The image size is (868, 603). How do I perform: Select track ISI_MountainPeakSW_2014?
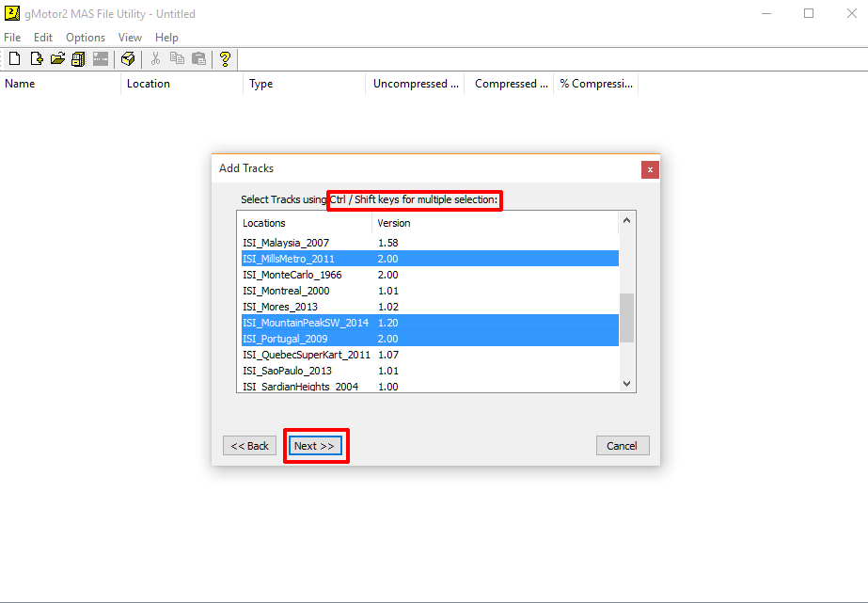pyautogui.click(x=430, y=323)
